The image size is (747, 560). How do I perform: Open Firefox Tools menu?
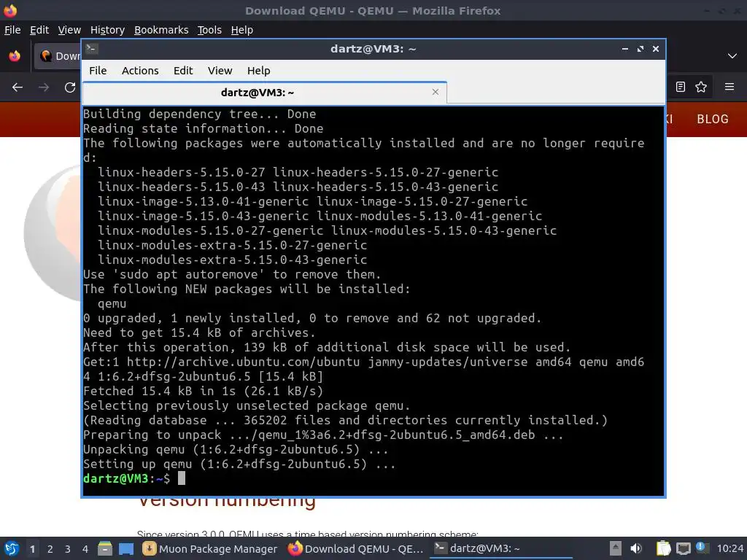click(209, 30)
